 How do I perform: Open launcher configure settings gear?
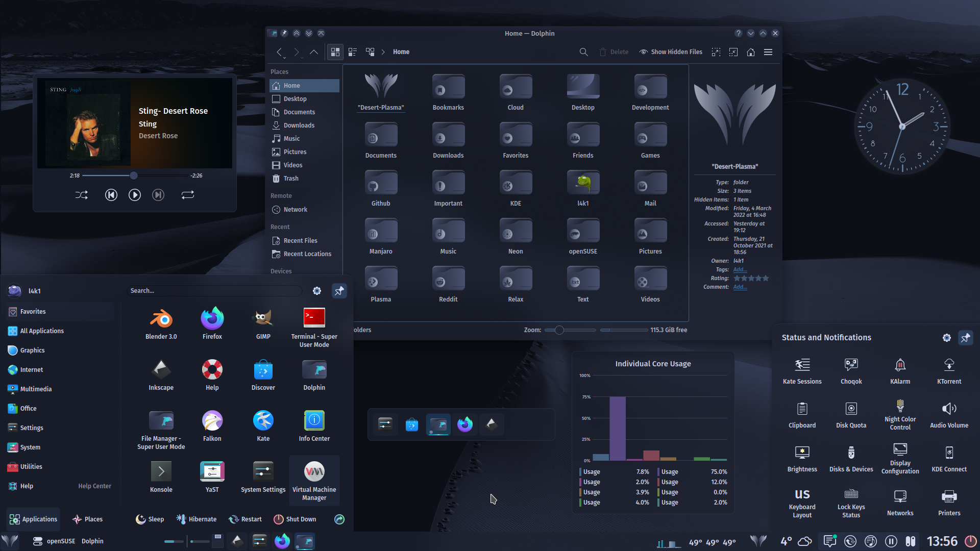(317, 291)
